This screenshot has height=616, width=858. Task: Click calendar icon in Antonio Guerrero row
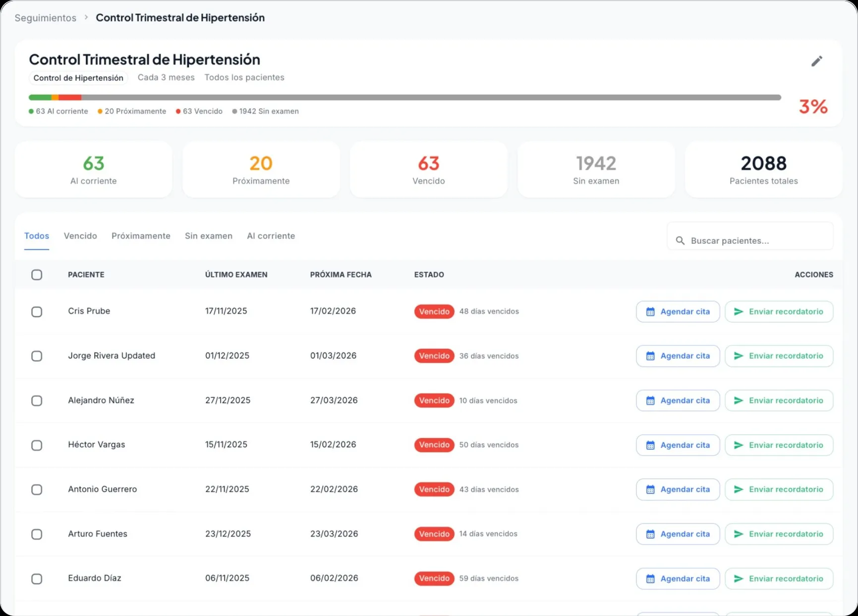click(x=650, y=490)
